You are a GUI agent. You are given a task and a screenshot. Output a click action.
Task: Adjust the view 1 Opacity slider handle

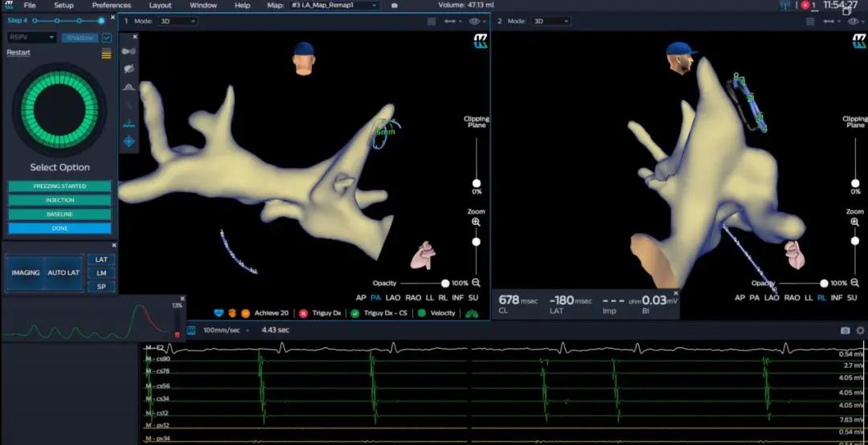pyautogui.click(x=445, y=284)
